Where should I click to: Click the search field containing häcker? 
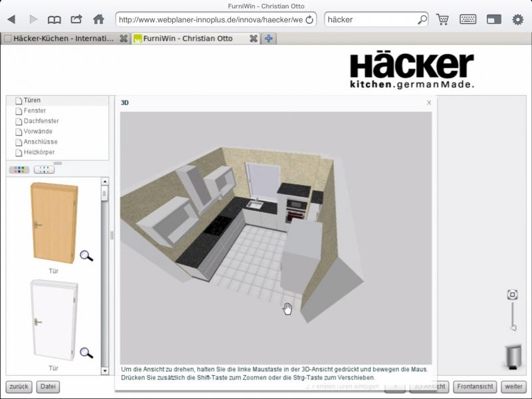(372, 20)
